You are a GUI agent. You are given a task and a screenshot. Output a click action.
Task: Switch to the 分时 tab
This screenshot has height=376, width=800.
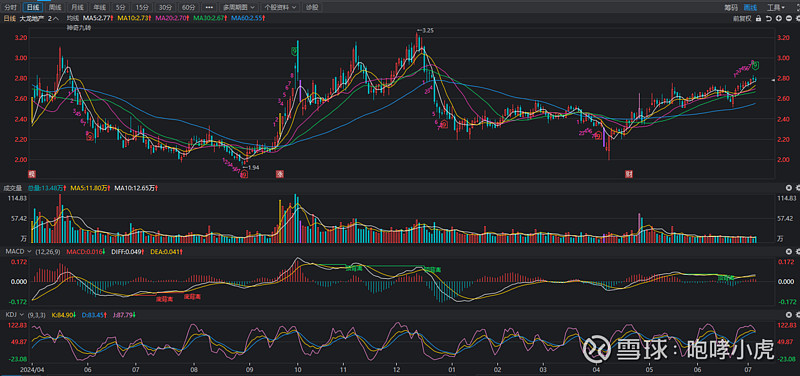[11, 7]
